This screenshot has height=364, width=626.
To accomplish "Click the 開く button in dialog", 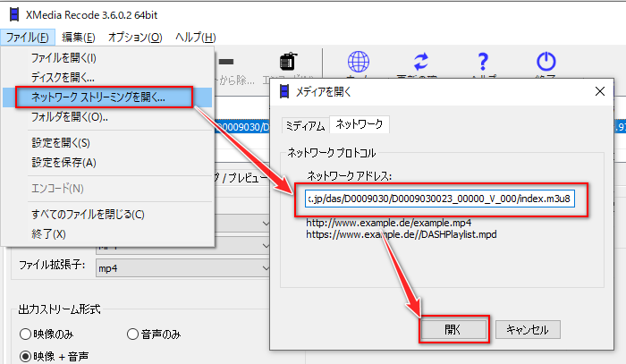I will (x=453, y=330).
